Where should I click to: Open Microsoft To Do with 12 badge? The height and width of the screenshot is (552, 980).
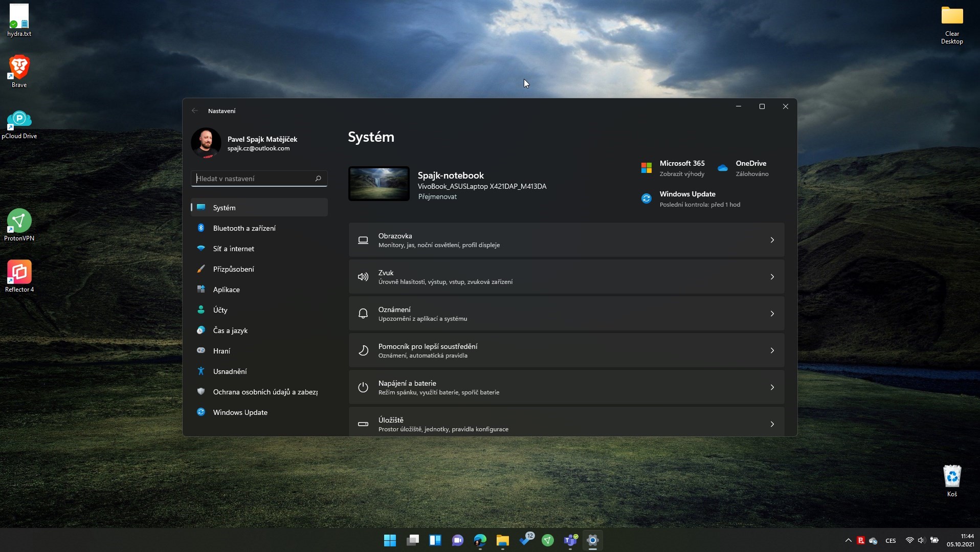click(x=526, y=540)
